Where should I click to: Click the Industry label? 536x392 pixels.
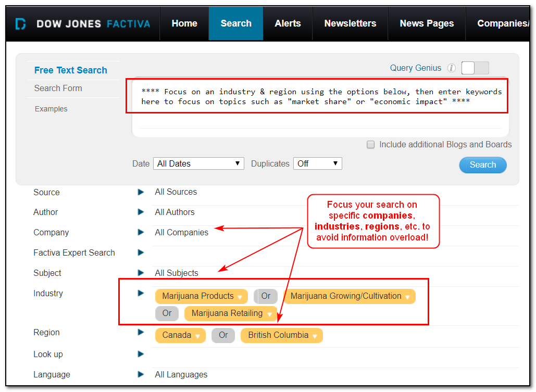click(48, 293)
